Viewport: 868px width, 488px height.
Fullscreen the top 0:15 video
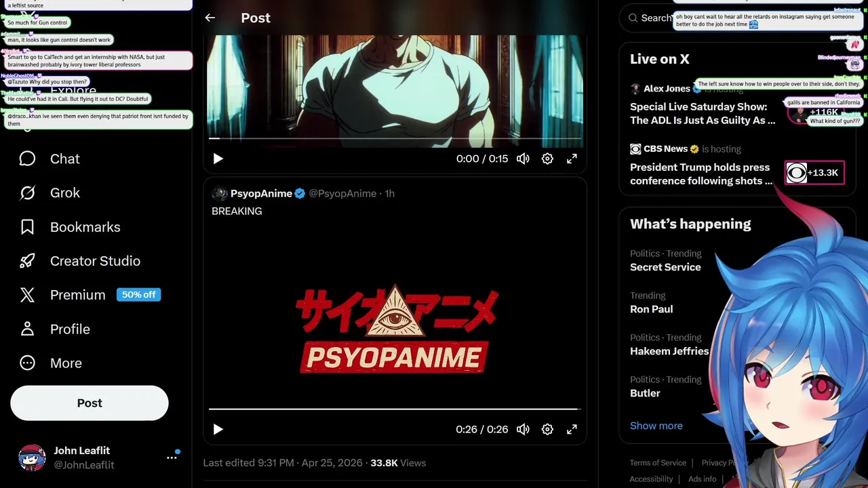(x=572, y=159)
